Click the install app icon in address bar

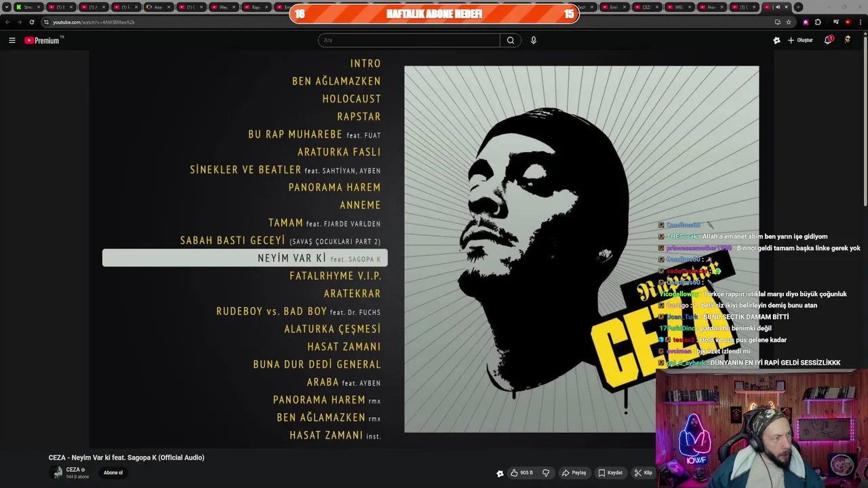(x=777, y=22)
